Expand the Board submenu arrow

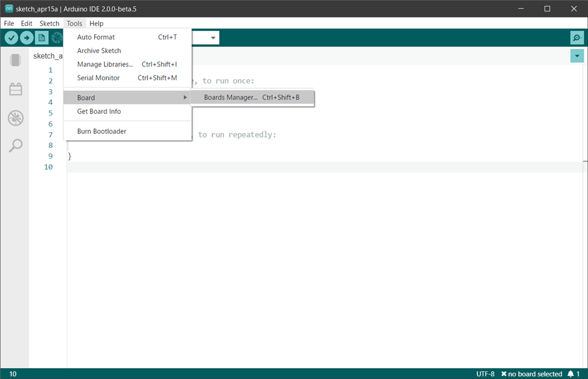click(185, 98)
